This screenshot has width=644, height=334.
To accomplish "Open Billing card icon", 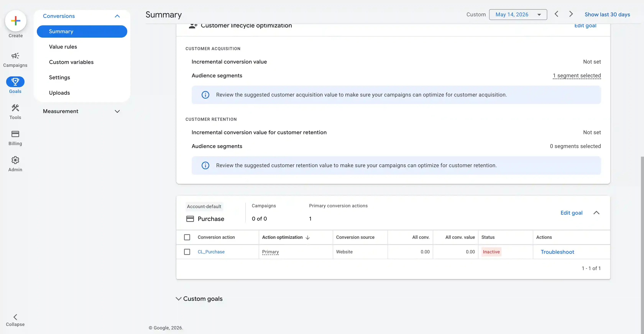I will (x=15, y=134).
